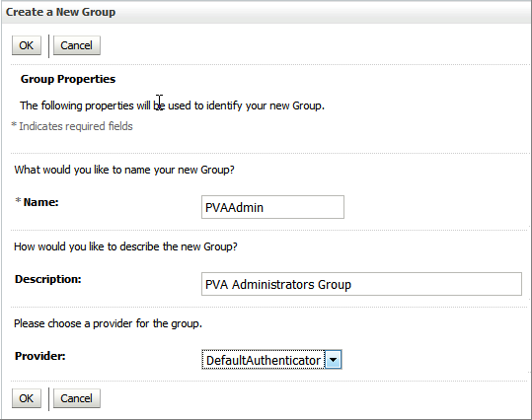The height and width of the screenshot is (420, 532).
Task: Click the question about describing the Group
Action: point(125,246)
